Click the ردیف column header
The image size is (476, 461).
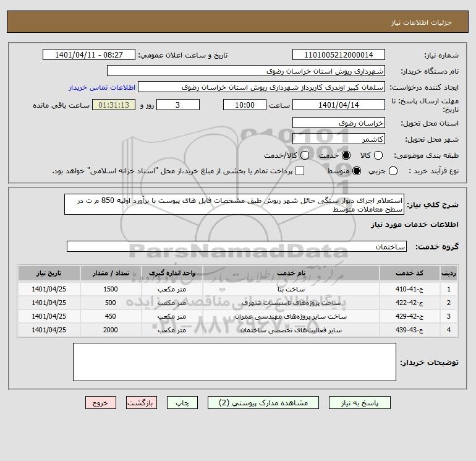click(x=448, y=273)
